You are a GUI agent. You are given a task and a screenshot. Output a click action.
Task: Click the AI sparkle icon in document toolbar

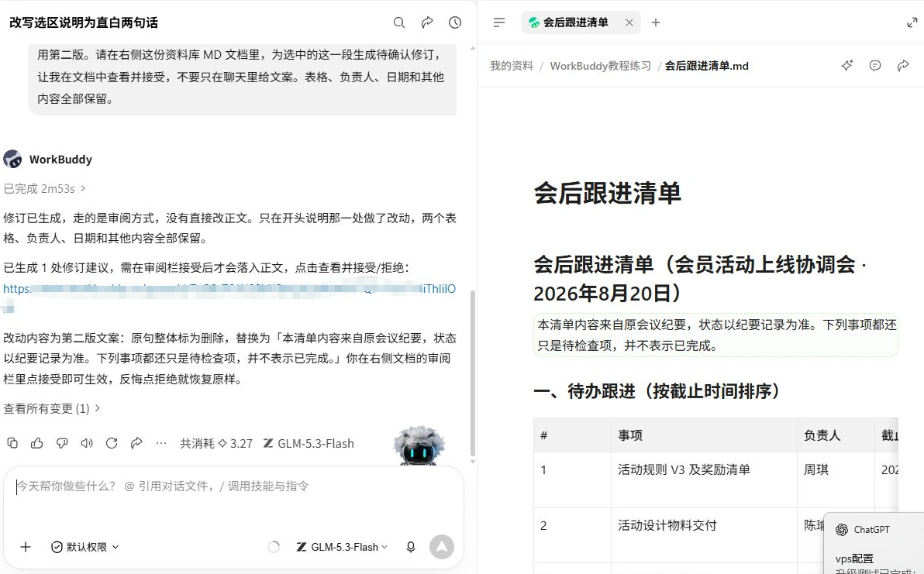coord(846,65)
